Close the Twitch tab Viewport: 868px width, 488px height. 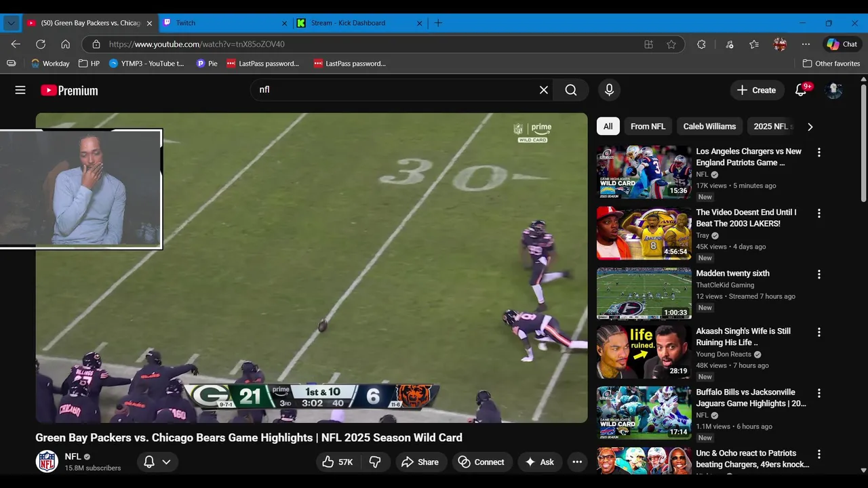pyautogui.click(x=284, y=23)
